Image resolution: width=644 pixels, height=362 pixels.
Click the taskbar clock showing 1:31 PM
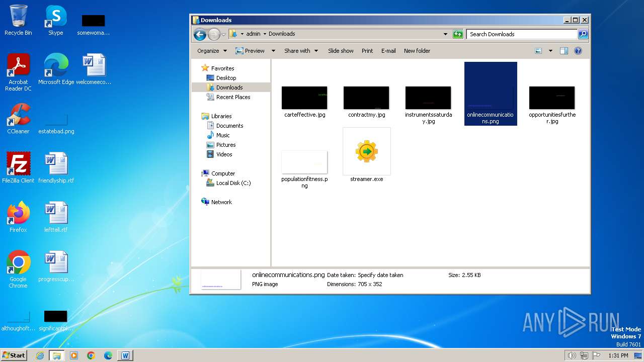(618, 355)
